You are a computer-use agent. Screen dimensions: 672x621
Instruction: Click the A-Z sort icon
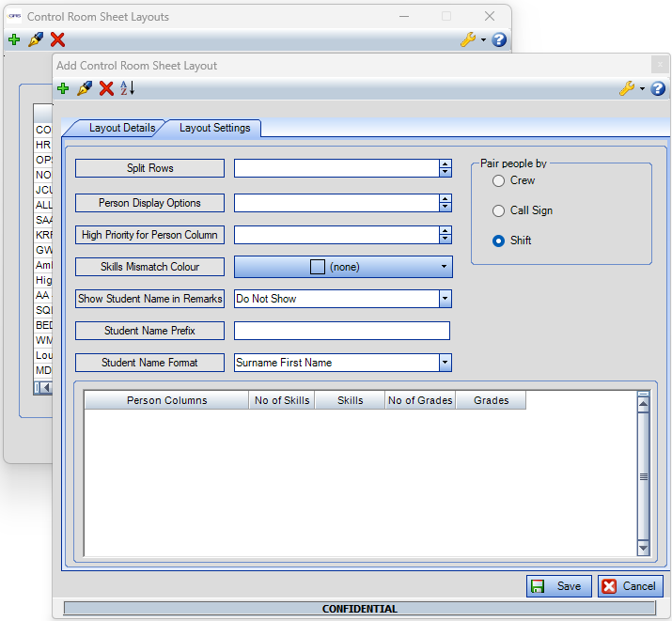(x=128, y=88)
